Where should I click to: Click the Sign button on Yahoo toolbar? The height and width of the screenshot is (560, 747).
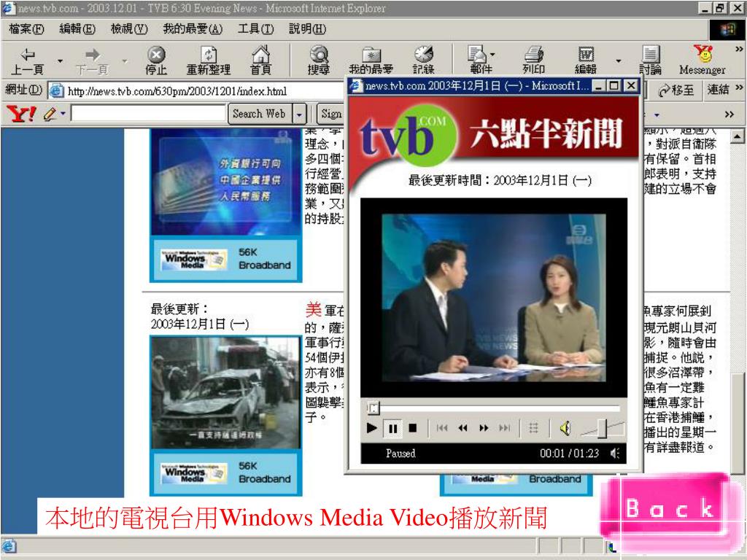tap(332, 114)
